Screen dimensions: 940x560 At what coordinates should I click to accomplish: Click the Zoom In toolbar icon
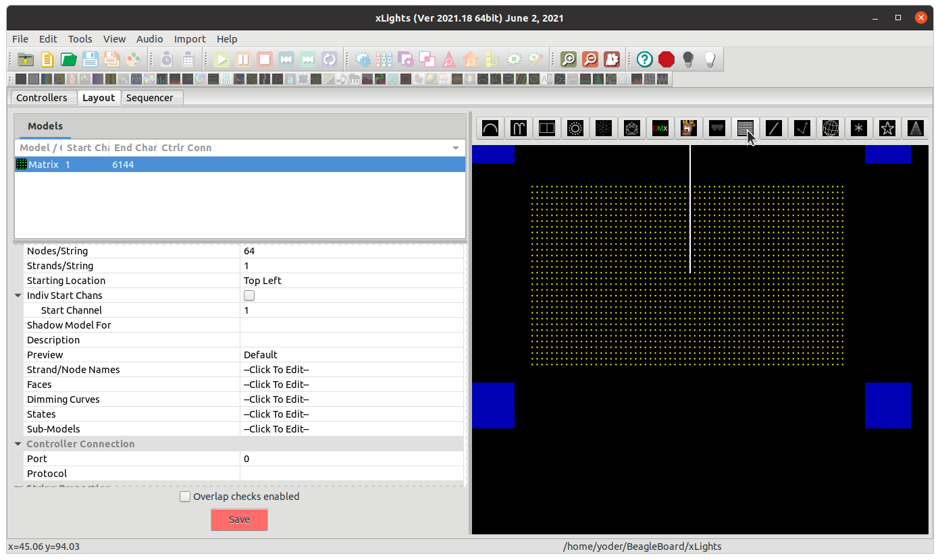[x=568, y=59]
